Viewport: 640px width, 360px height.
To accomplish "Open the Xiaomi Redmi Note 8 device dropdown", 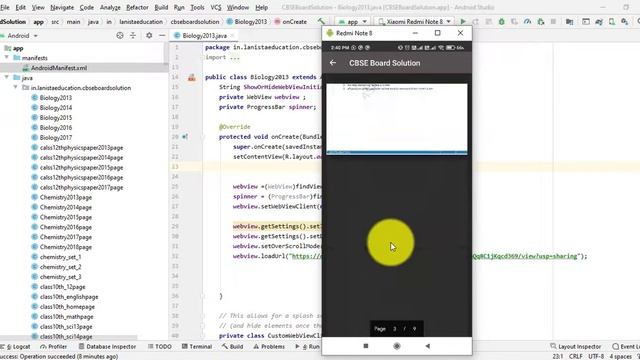I will coord(414,22).
